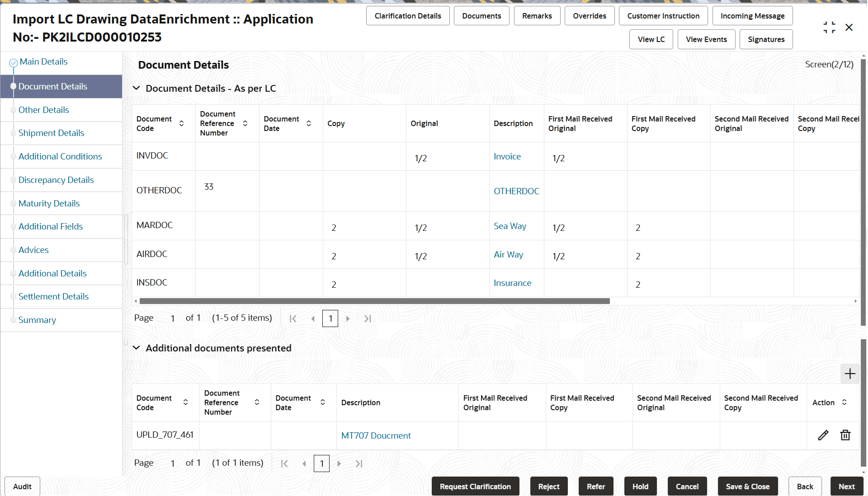Advance to next page in the documents pager

[348, 318]
